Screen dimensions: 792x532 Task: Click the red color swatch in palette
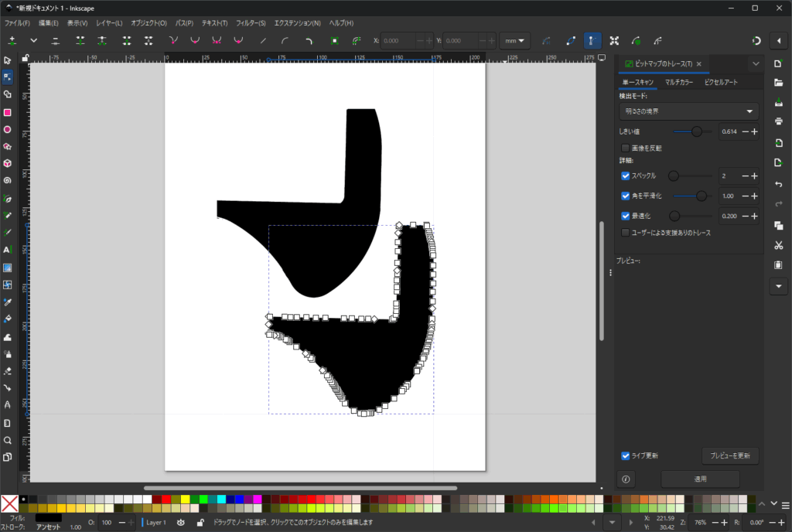(166, 499)
